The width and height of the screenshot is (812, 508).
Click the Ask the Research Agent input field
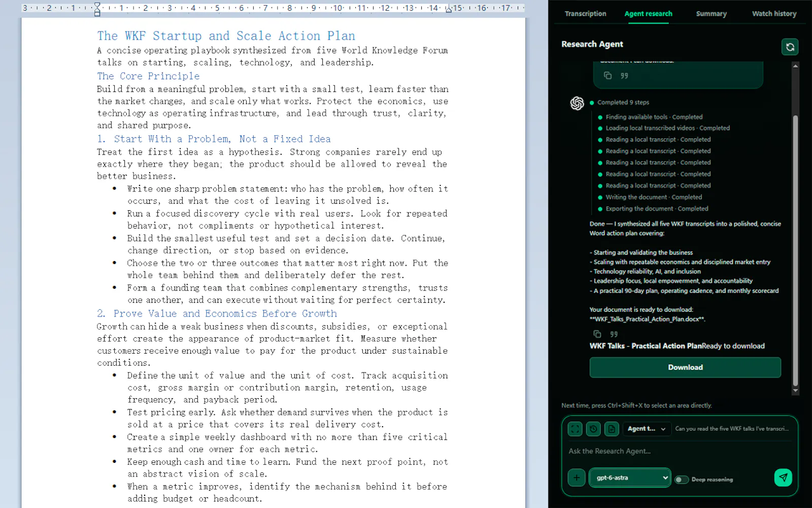click(679, 451)
